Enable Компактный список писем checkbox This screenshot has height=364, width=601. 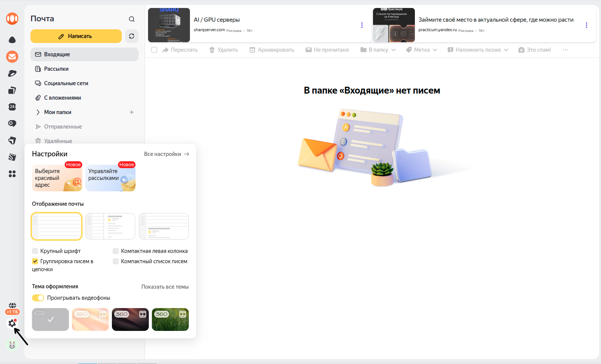(116, 261)
